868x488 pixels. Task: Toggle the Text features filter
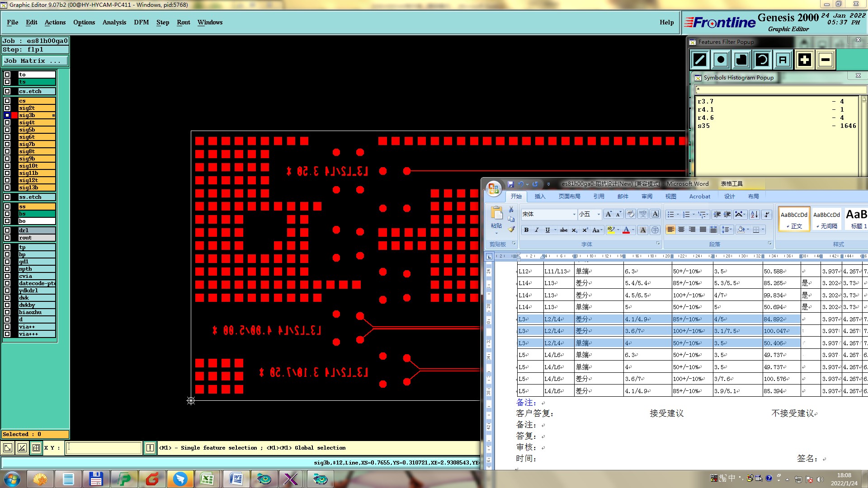[783, 60]
